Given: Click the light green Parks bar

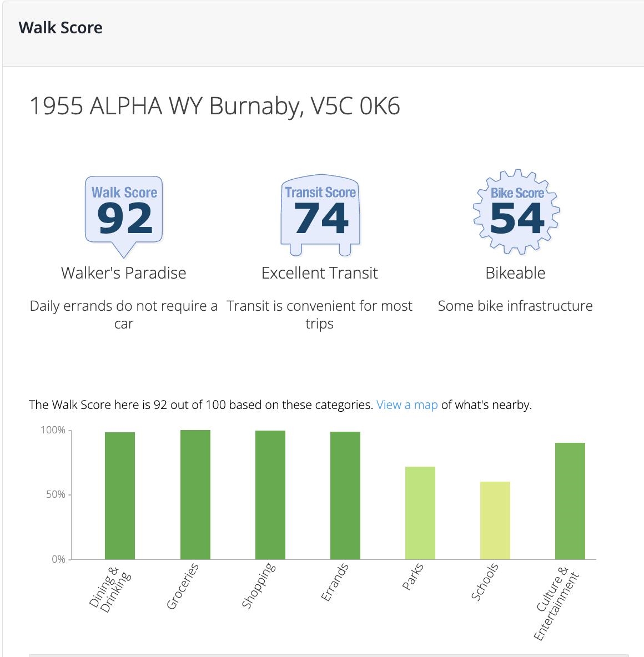Looking at the screenshot, I should pos(420,513).
